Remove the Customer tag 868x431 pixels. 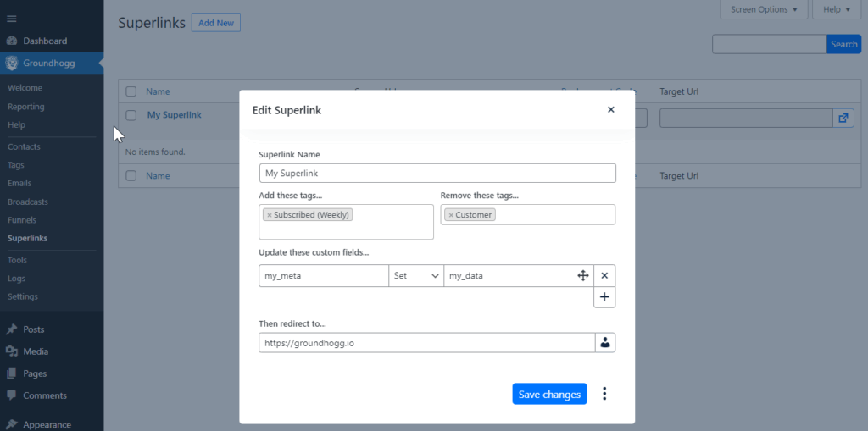pos(451,215)
